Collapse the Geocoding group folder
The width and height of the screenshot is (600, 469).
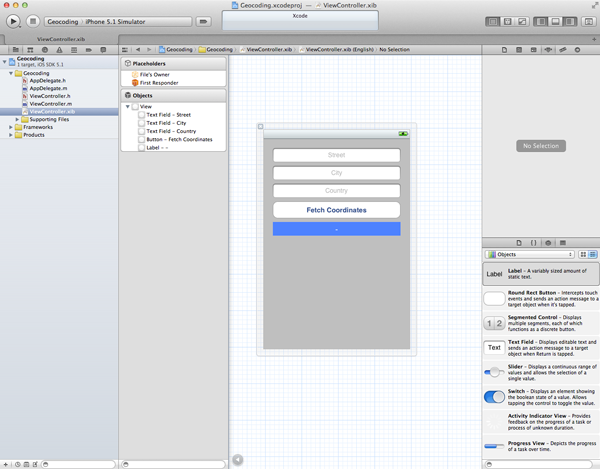tap(11, 73)
